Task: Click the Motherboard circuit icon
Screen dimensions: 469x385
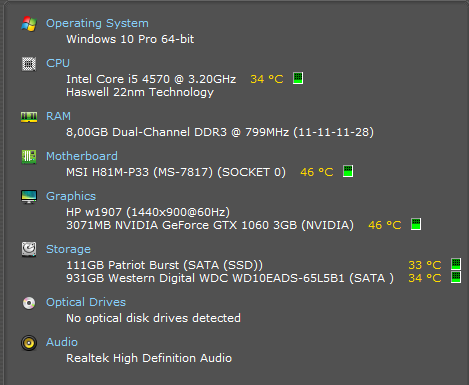Action: [29, 157]
